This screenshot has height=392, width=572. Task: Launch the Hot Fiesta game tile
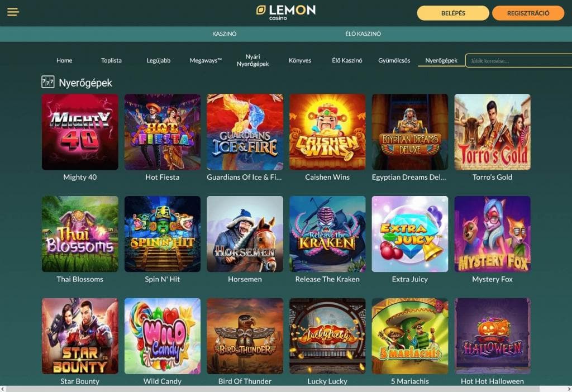(x=163, y=132)
